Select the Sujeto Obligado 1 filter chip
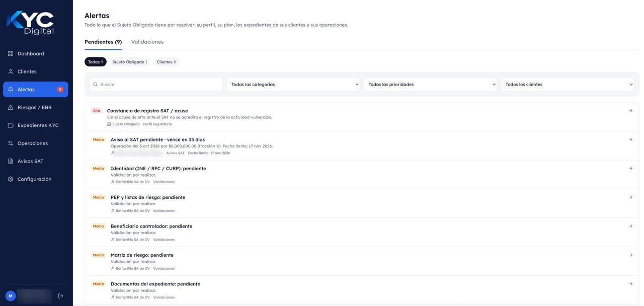644x306 pixels. [x=130, y=62]
